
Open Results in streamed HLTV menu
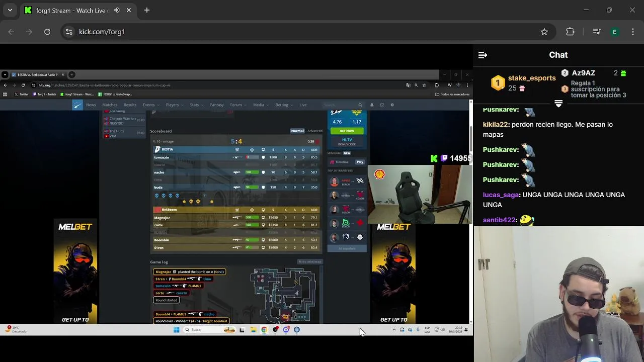click(130, 105)
